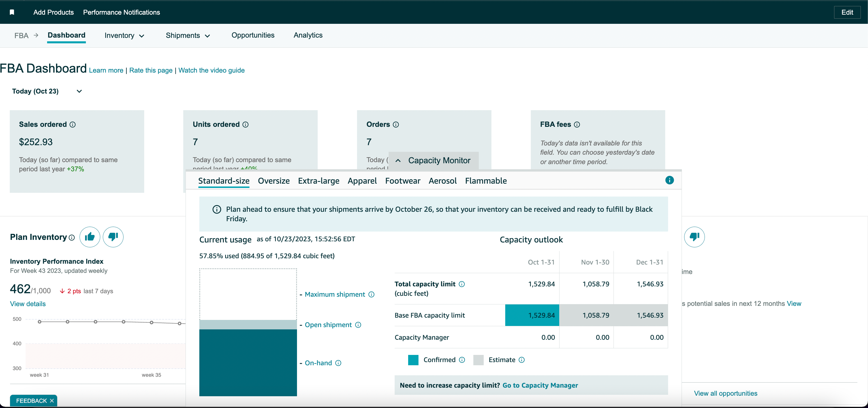Select the Apparel tab
868x408 pixels.
[362, 181]
